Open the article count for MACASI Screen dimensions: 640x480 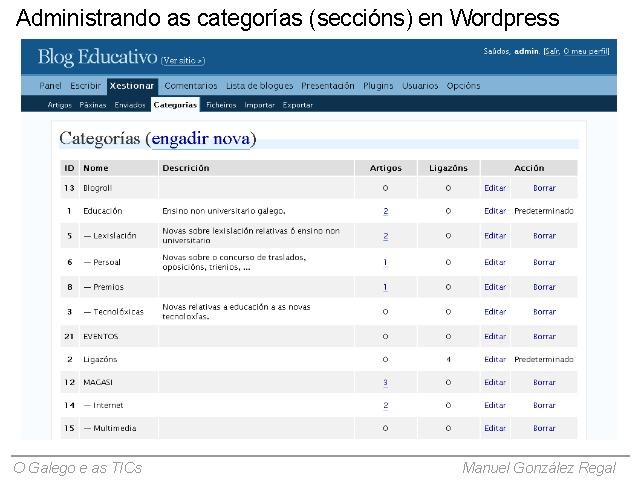pos(385,382)
